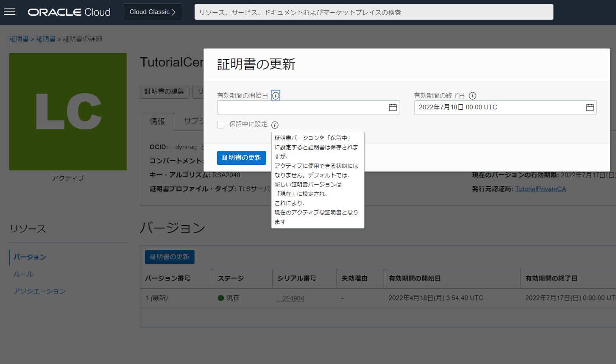Click info icon beside 保留中に設定

(x=275, y=125)
